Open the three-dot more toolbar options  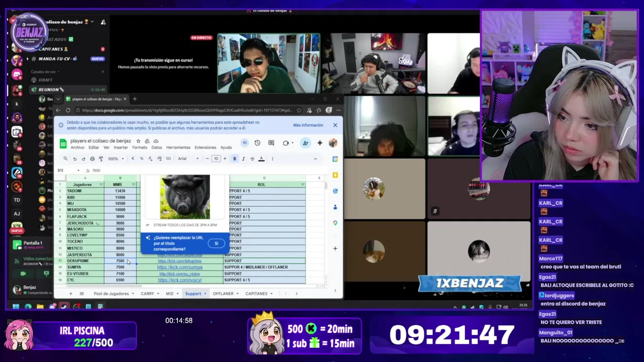coord(272,159)
